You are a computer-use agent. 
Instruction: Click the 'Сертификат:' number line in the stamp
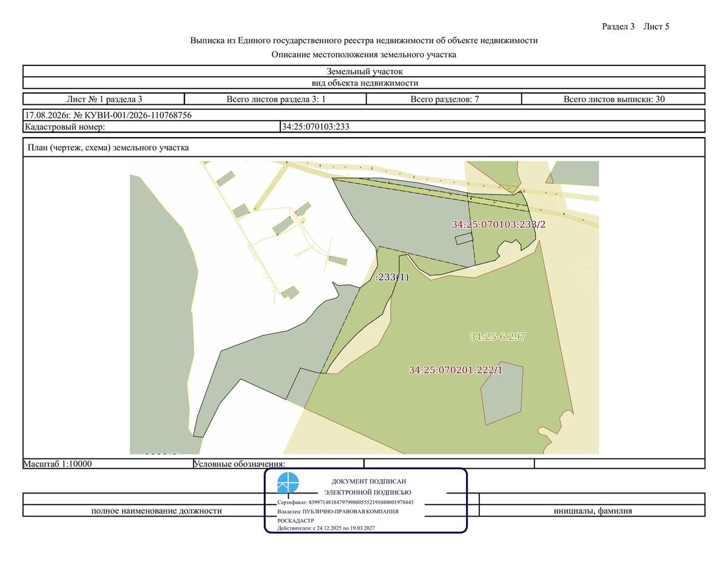pos(345,503)
